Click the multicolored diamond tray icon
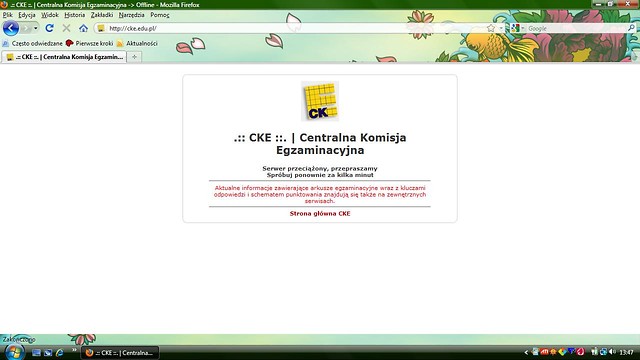The image size is (640, 360). (x=562, y=352)
